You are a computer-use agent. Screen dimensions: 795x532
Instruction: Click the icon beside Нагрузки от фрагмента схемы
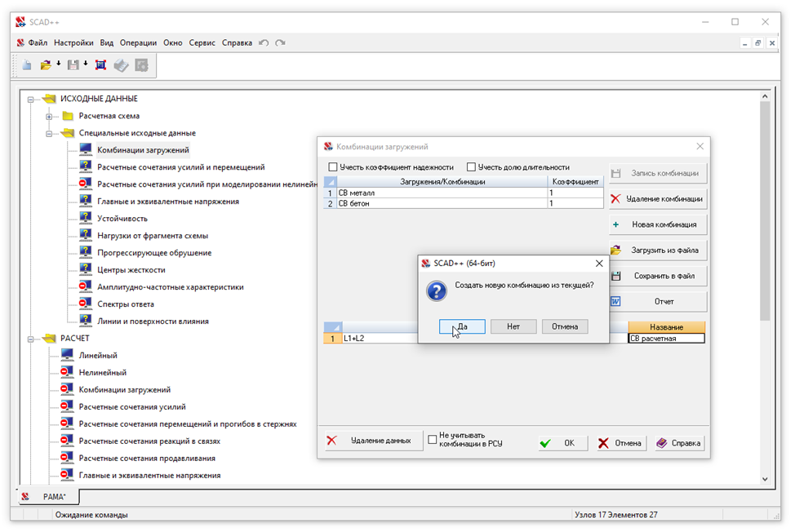click(85, 235)
